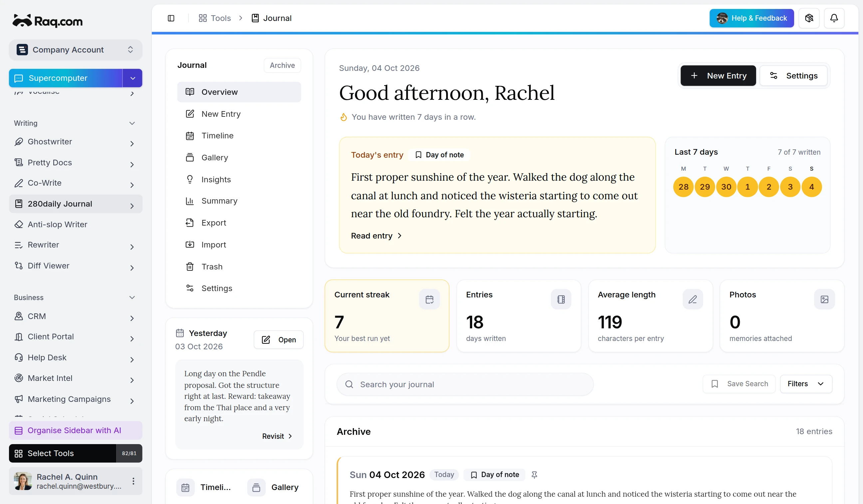Click the Gallery shortcut tile icon

[x=256, y=487]
